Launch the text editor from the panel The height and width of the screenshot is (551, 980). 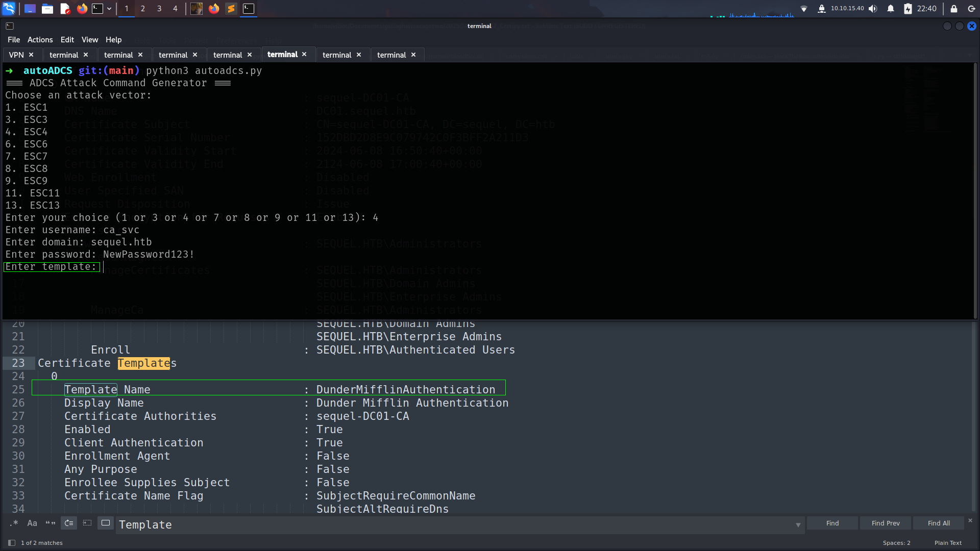click(65, 9)
